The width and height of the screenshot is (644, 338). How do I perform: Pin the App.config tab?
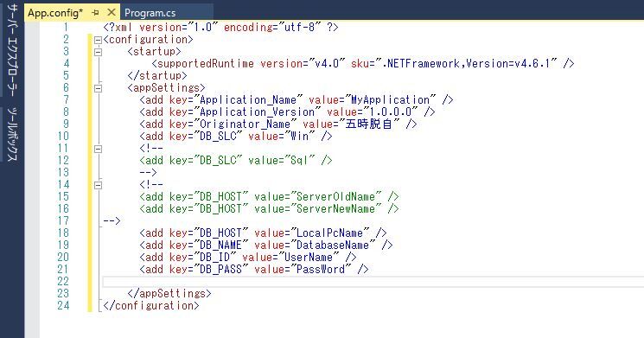(96, 13)
